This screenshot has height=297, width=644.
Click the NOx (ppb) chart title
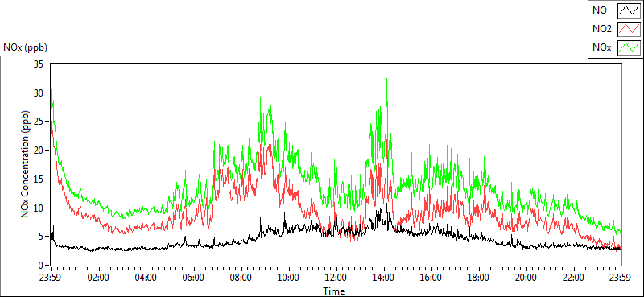(x=26, y=47)
